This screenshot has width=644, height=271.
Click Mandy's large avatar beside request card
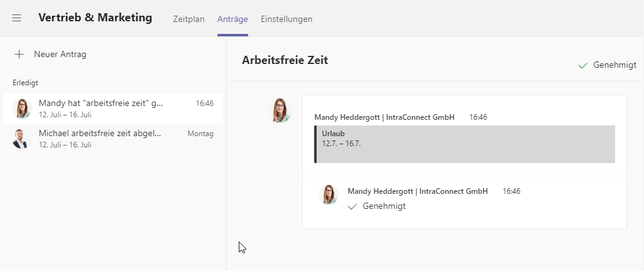tap(280, 110)
